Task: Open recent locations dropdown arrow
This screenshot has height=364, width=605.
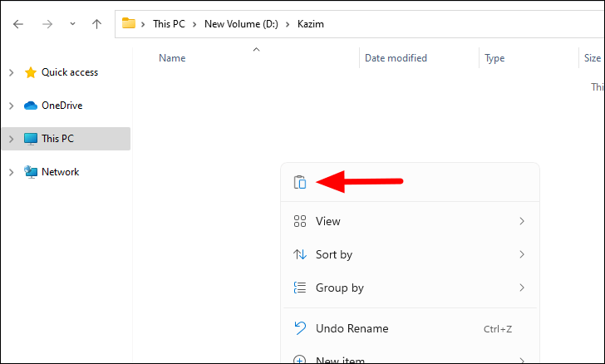Action: (72, 24)
